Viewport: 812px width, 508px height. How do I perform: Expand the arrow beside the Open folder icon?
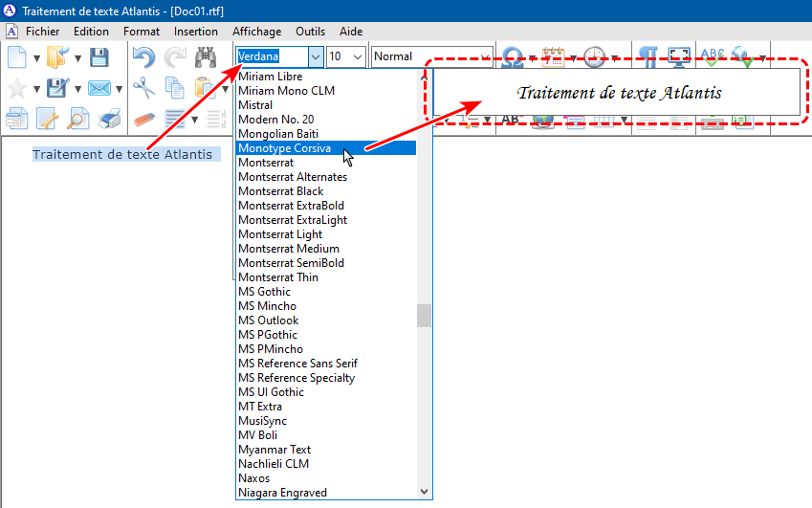[77, 58]
